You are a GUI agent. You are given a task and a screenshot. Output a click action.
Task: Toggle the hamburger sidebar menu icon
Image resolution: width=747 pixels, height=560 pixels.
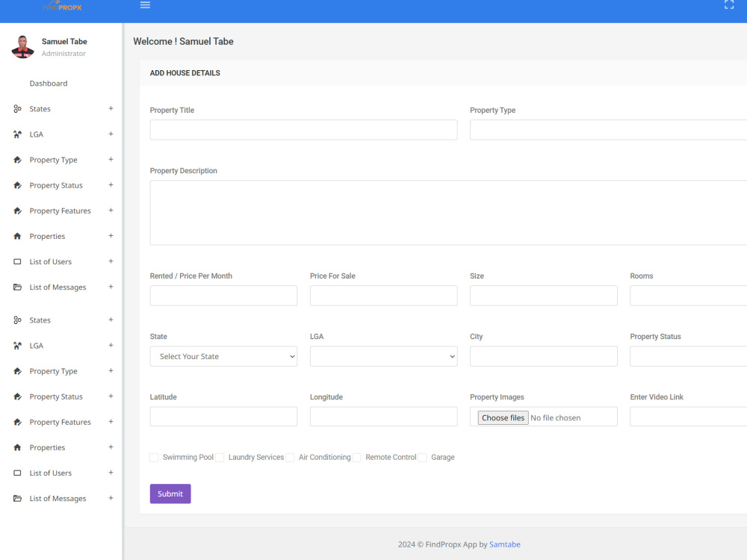(146, 4)
